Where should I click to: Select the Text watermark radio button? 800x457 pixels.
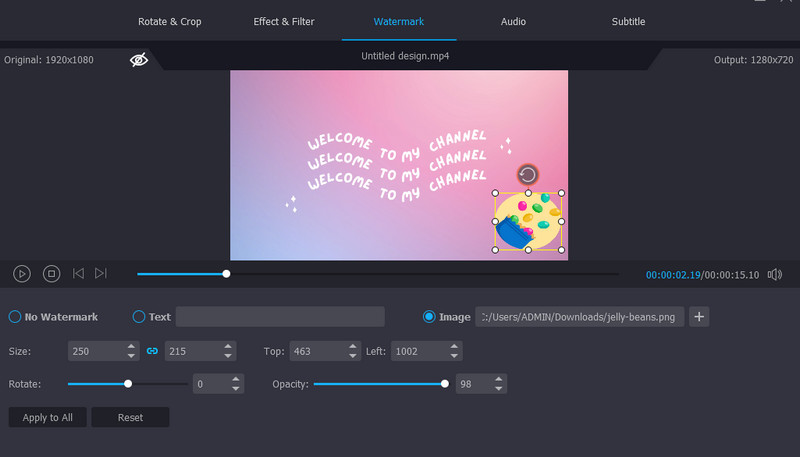(139, 317)
